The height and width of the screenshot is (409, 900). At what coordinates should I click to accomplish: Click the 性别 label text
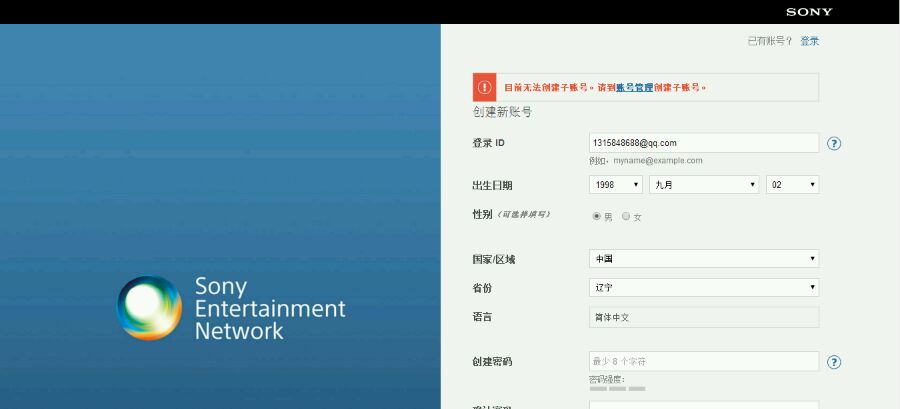pyautogui.click(x=482, y=214)
